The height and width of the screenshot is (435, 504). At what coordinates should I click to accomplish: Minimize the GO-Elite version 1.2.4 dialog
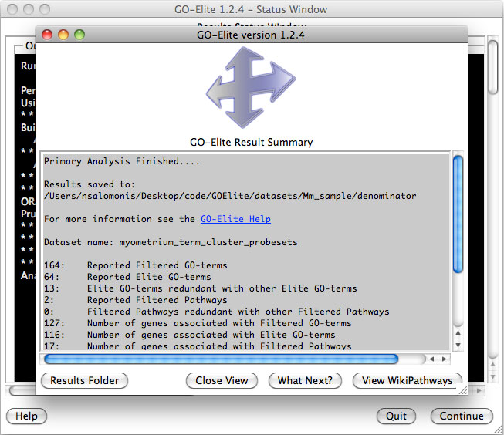[63, 35]
